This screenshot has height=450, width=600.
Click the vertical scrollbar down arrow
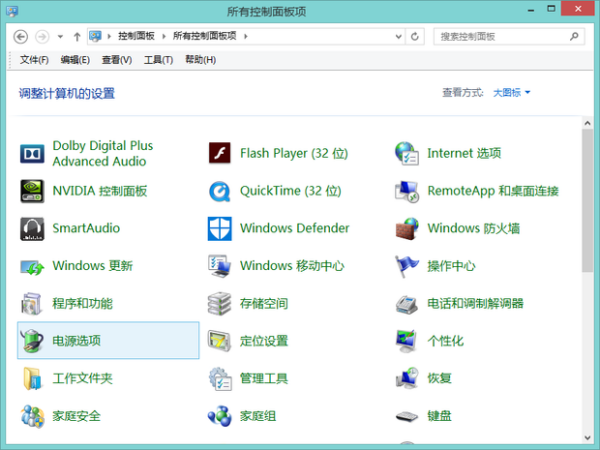pyautogui.click(x=587, y=437)
